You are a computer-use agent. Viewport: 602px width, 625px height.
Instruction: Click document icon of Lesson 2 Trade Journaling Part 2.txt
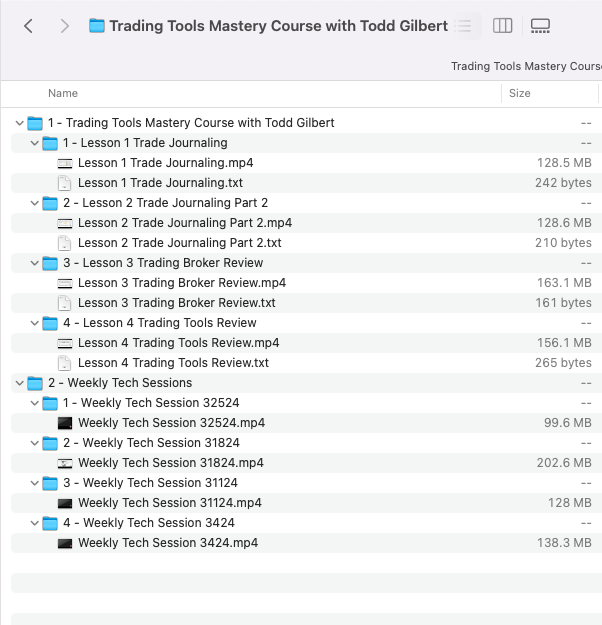(x=65, y=243)
